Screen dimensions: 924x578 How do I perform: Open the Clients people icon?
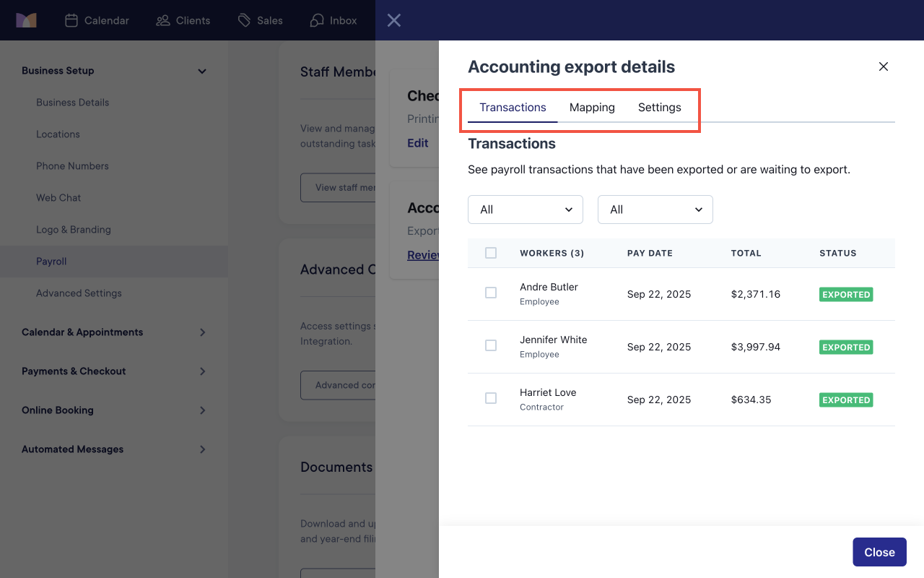click(163, 20)
